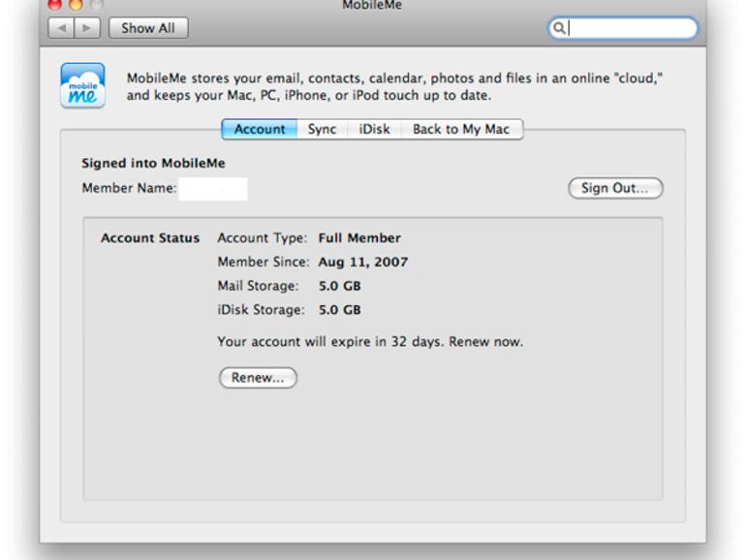Switch to Back to My Mac tab
The height and width of the screenshot is (560, 746).
(461, 129)
